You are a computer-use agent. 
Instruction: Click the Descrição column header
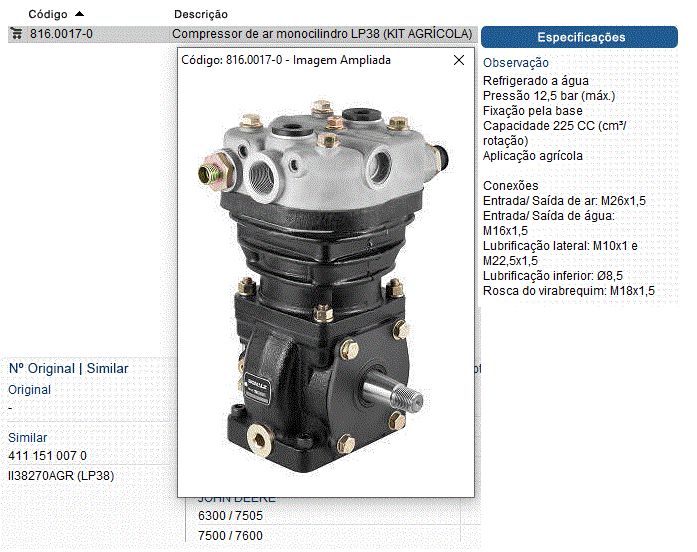tap(200, 15)
